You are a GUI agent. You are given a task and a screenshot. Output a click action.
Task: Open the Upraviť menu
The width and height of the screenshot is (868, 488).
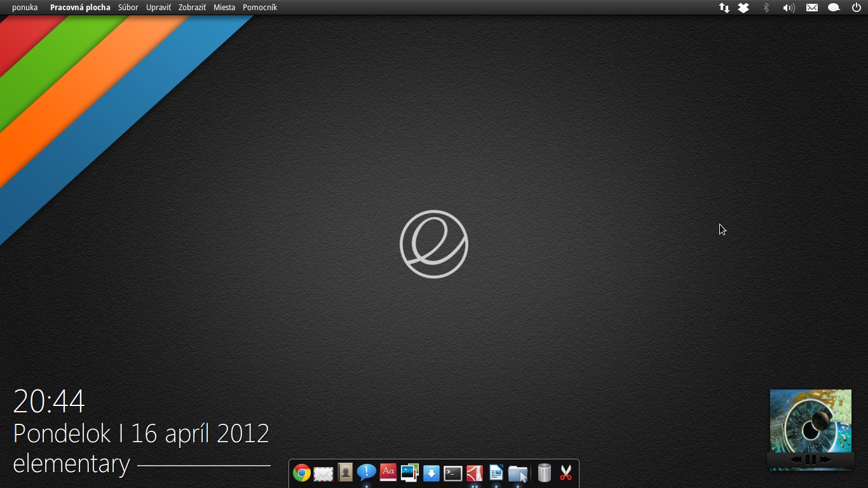(x=158, y=8)
